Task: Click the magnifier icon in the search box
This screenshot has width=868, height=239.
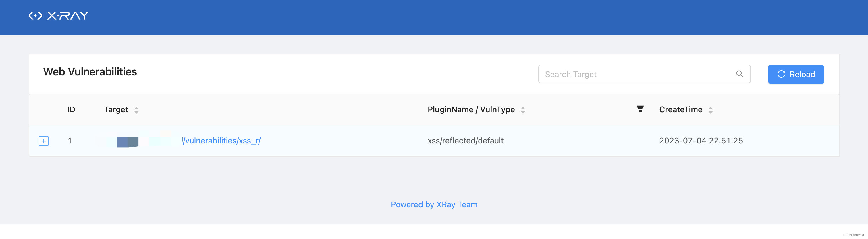Action: [x=739, y=74]
